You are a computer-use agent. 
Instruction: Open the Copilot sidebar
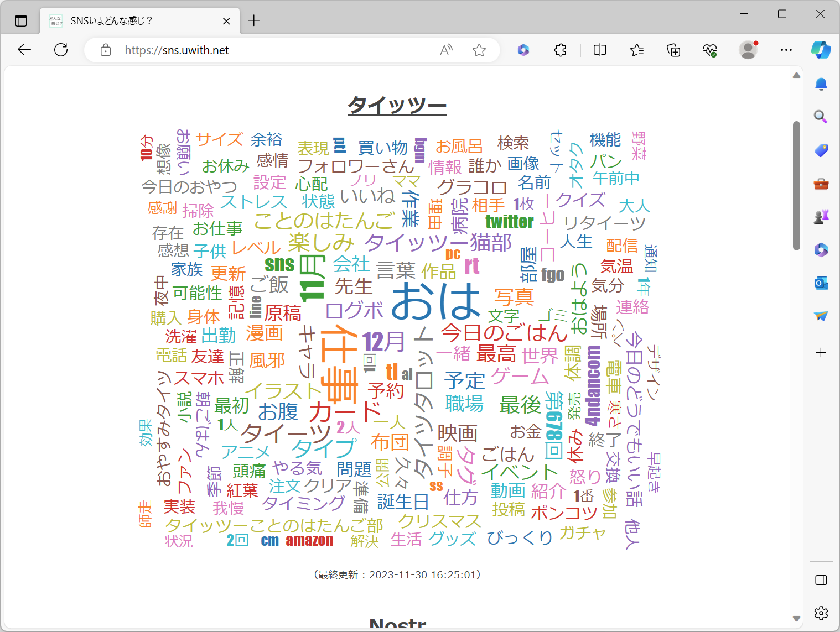pyautogui.click(x=821, y=50)
